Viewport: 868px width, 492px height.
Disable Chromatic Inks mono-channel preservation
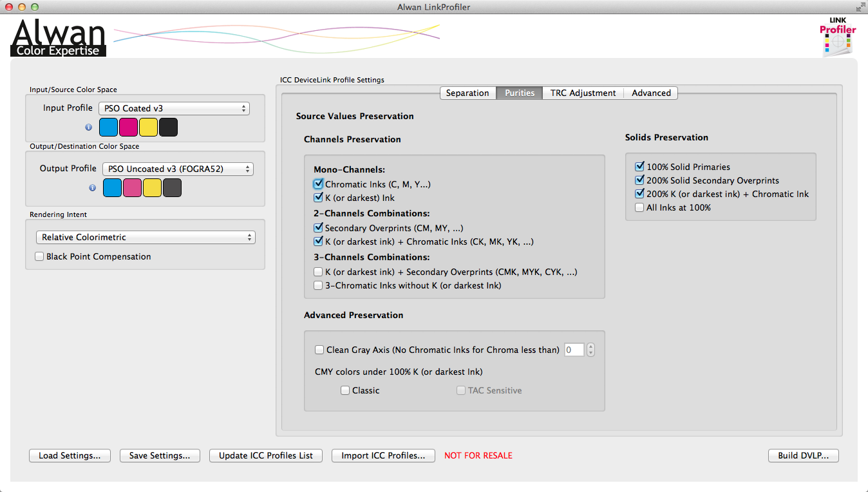pos(318,184)
